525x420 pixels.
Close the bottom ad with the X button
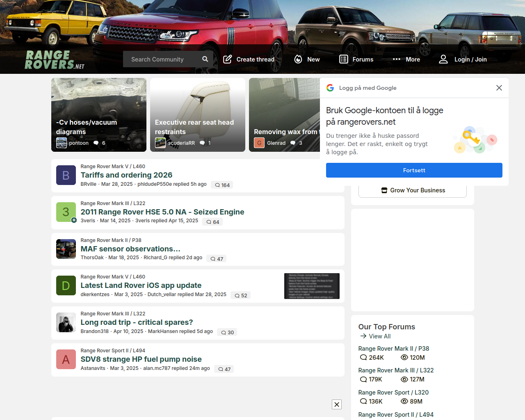click(x=337, y=404)
